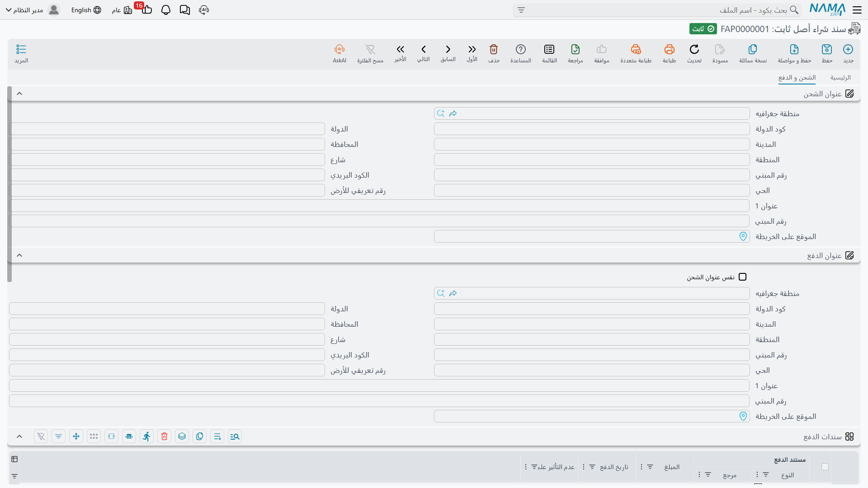Click search rows icon in payment notes toolbar
The width and height of the screenshot is (868, 488).
235,436
